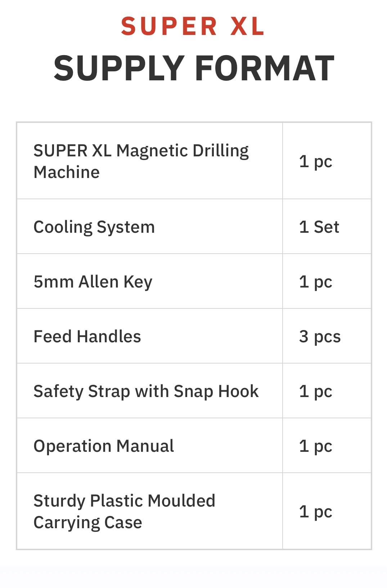
Task: Click the Cooling System item name
Action: coord(94,227)
